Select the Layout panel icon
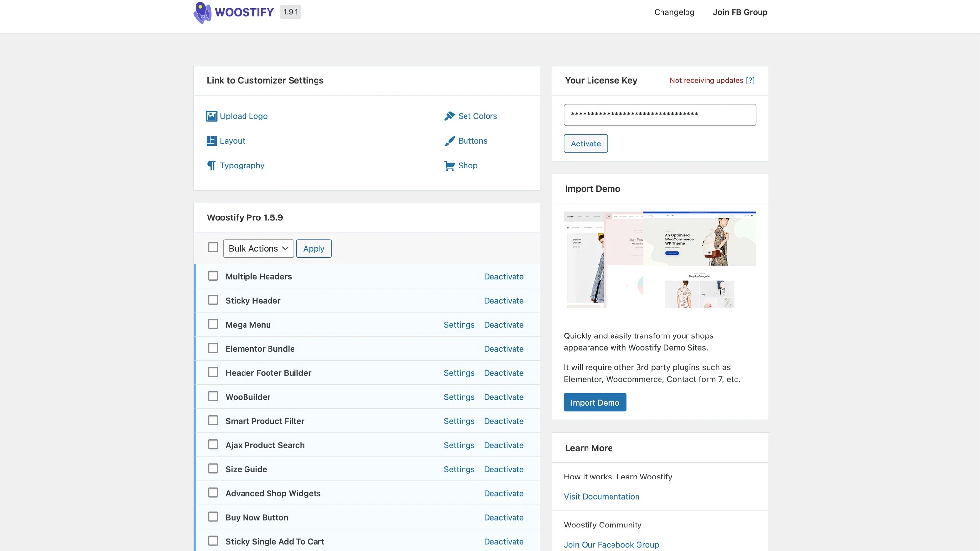This screenshot has height=551, width=980. coord(211,141)
